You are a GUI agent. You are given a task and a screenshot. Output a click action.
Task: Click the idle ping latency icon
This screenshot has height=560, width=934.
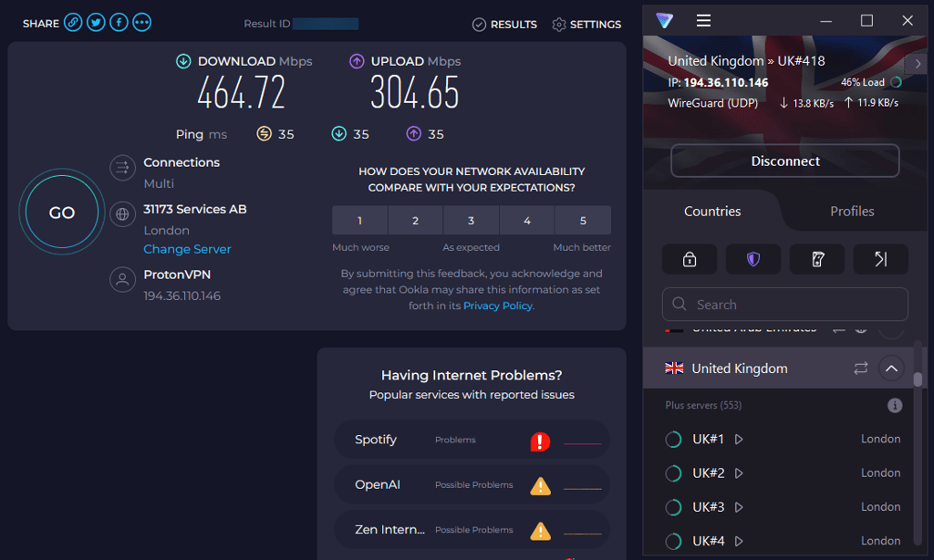(264, 133)
